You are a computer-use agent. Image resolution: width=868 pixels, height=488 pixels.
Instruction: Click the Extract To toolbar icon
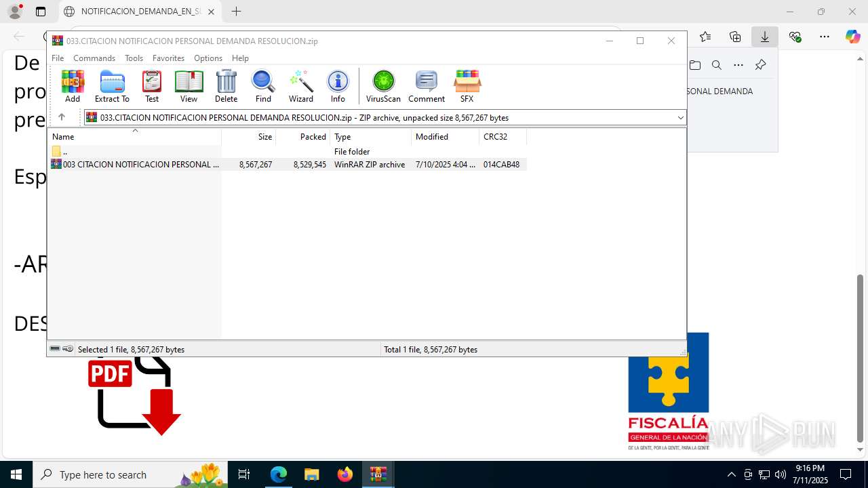click(112, 86)
